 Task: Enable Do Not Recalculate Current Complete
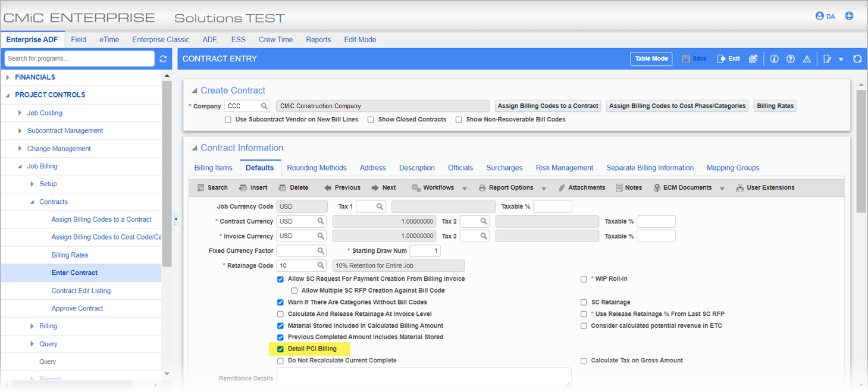(x=280, y=360)
